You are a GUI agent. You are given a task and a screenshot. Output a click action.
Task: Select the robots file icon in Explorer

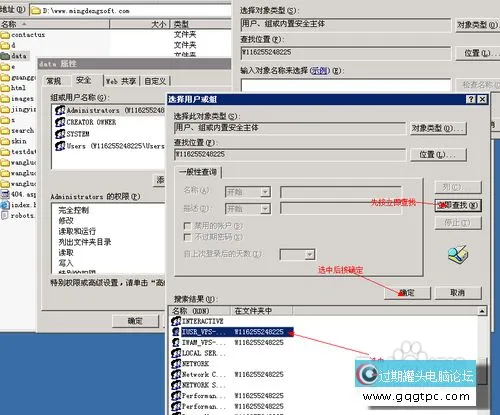[x=5, y=215]
